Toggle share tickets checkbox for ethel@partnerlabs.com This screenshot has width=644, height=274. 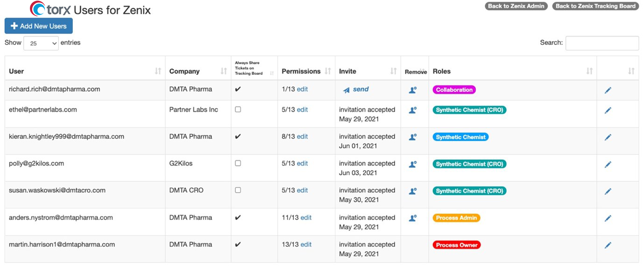pyautogui.click(x=238, y=109)
